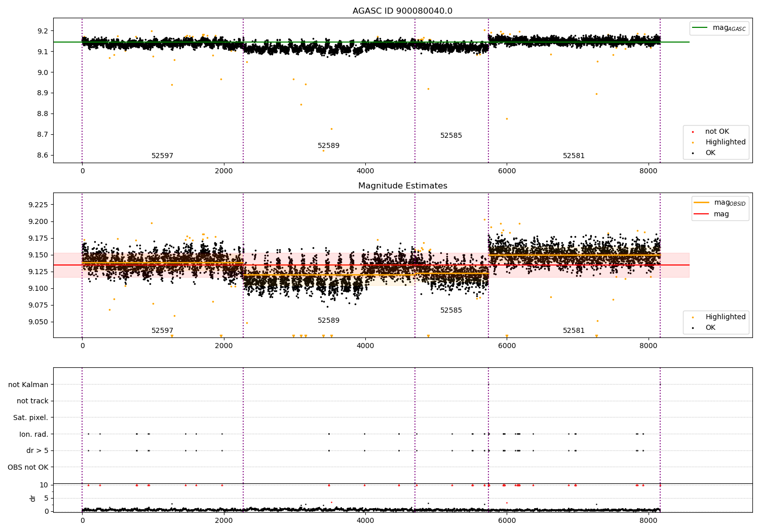Click the title "AGASC ID 900080040.0"
The height and width of the screenshot is (532, 760).
(403, 11)
